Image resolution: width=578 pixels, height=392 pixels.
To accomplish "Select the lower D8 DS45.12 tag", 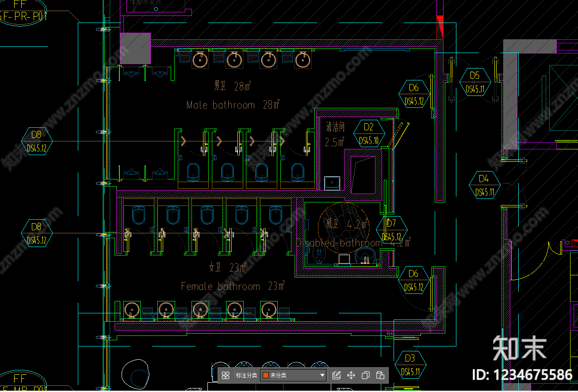I will pos(36,233).
